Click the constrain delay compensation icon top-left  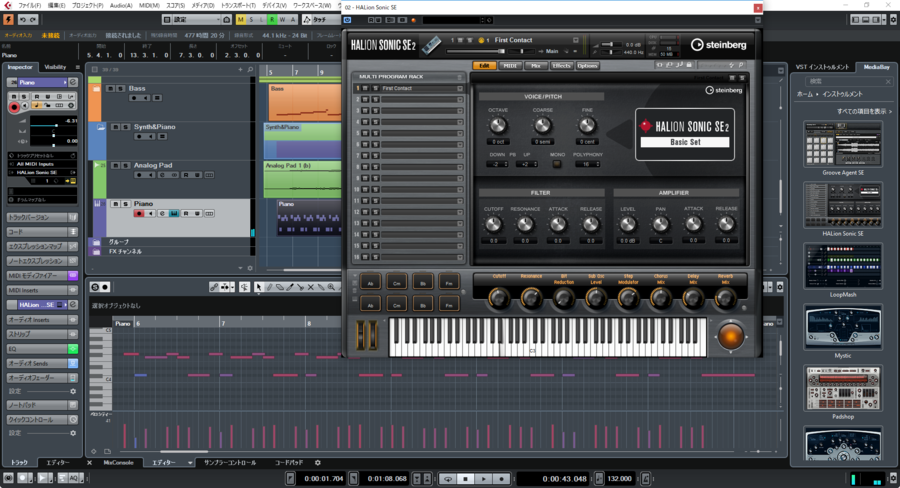[8, 20]
